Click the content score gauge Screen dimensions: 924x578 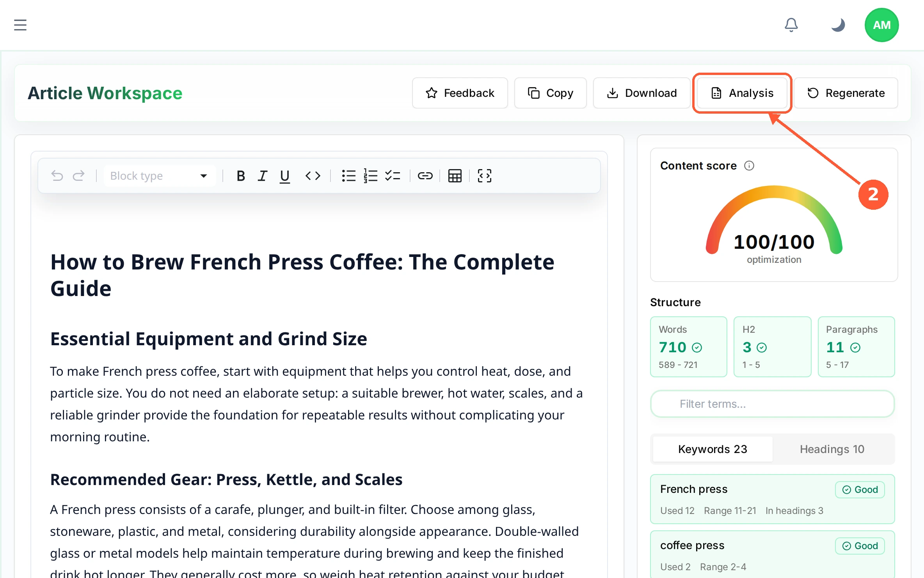(x=774, y=219)
